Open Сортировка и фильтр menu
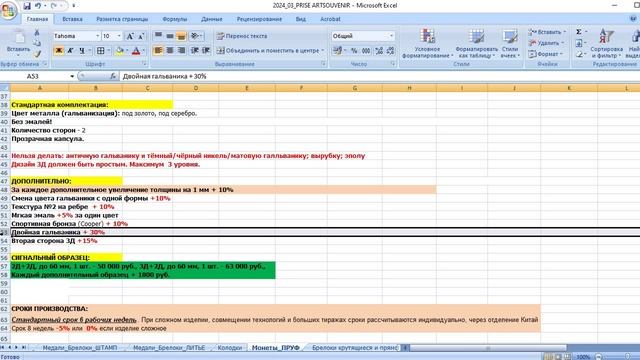The height and width of the screenshot is (360, 640). coord(606,44)
